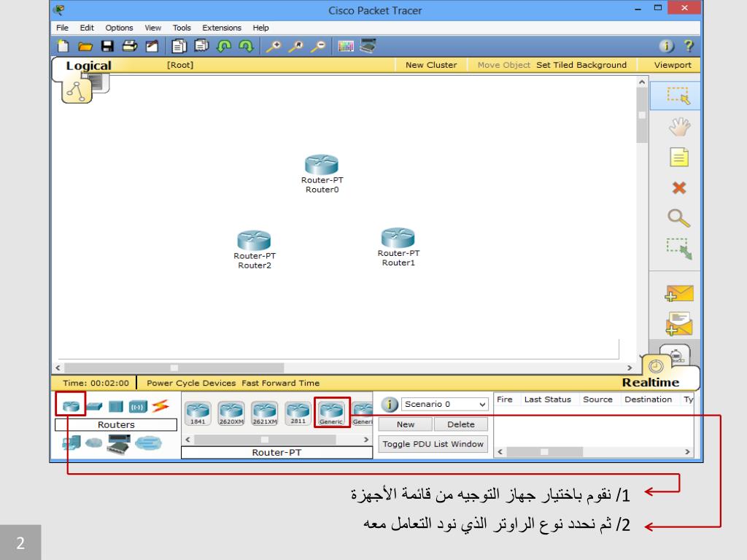Open the Options menu
The image size is (747, 560).
click(x=119, y=28)
